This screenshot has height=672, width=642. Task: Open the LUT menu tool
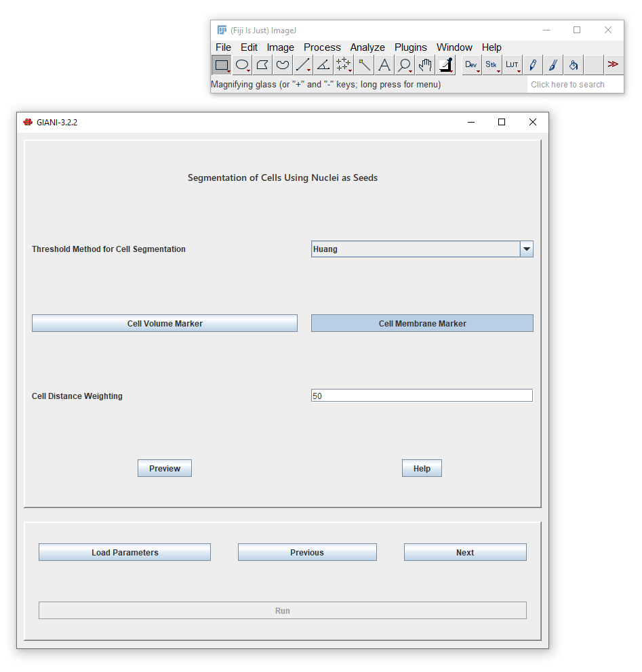coord(512,65)
